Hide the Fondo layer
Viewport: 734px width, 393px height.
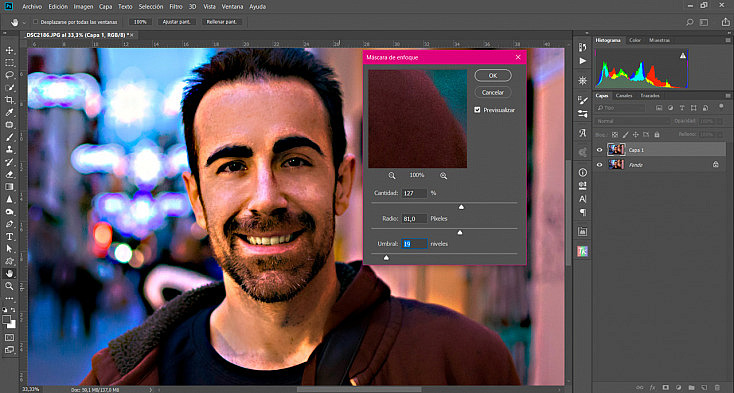click(x=600, y=165)
